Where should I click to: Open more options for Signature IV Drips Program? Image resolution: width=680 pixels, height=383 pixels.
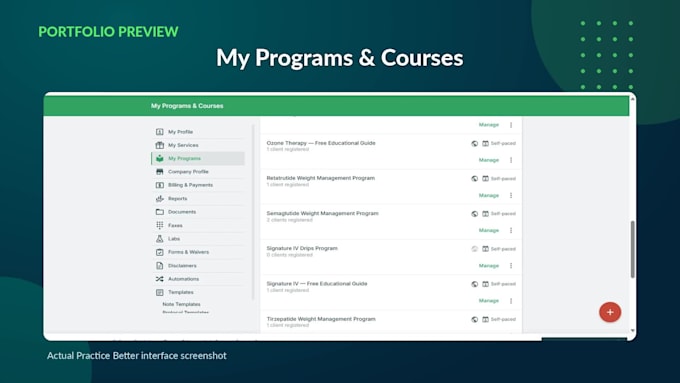tap(511, 265)
